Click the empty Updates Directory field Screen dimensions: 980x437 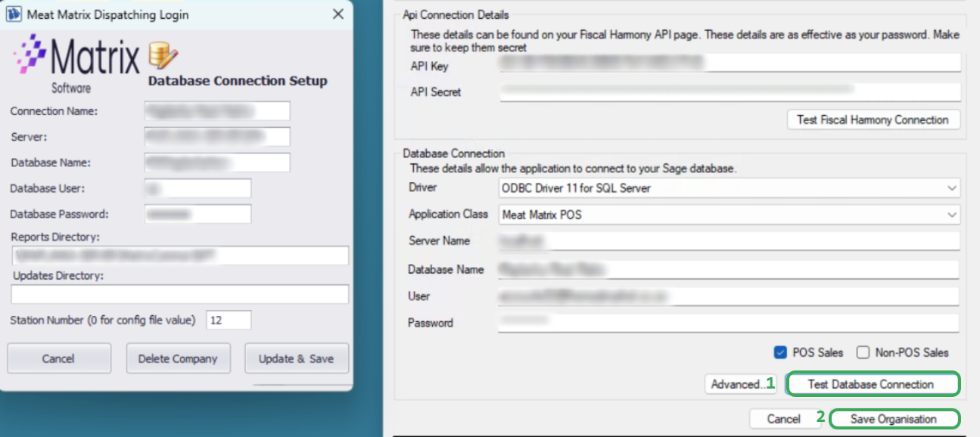coord(180,294)
